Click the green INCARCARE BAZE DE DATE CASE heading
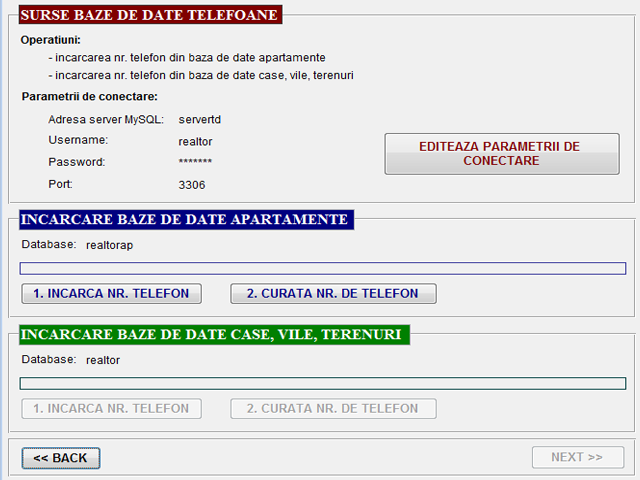 [212, 334]
